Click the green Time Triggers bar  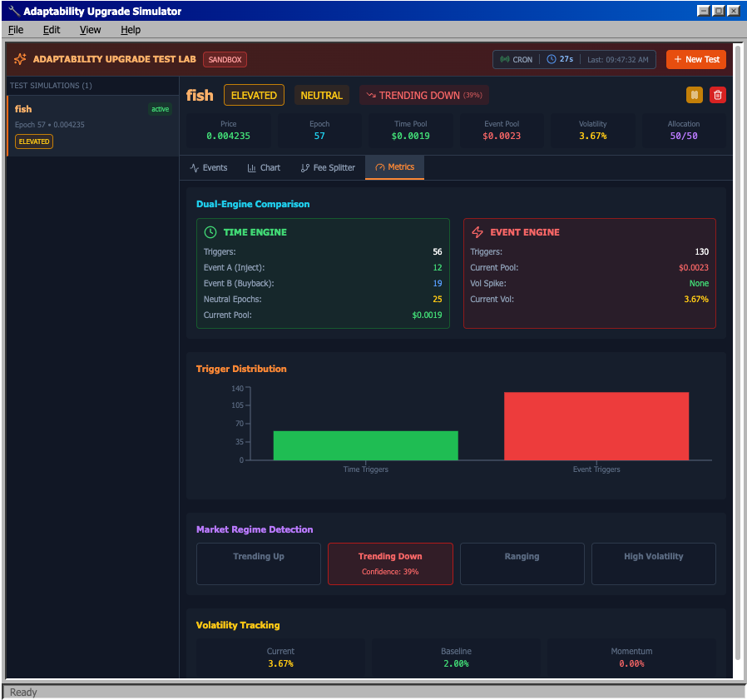[365, 445]
